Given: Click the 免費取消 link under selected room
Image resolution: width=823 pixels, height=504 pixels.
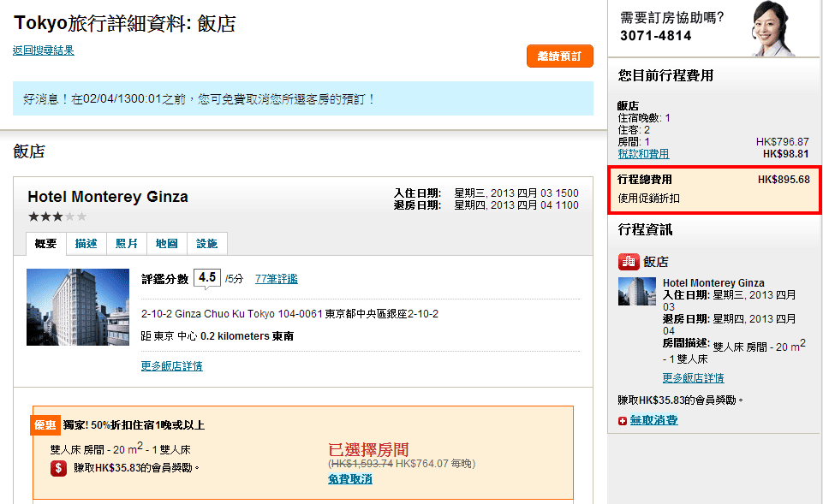Looking at the screenshot, I should (349, 479).
